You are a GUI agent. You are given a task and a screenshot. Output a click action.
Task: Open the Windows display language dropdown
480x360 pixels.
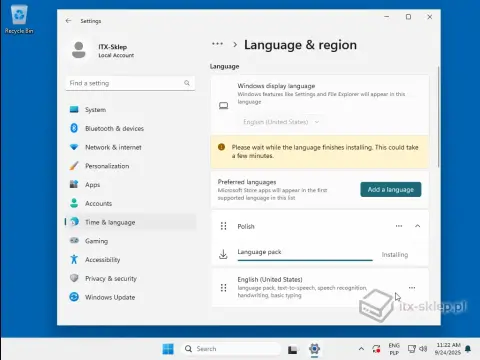point(281,122)
